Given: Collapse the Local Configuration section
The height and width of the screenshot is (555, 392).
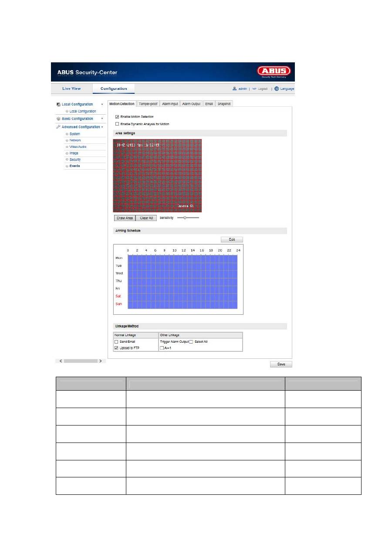Looking at the screenshot, I should coord(102,105).
